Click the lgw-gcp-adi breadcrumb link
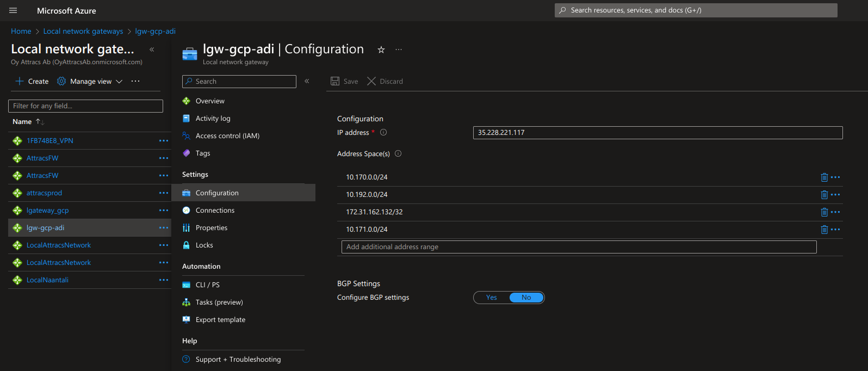 (156, 31)
